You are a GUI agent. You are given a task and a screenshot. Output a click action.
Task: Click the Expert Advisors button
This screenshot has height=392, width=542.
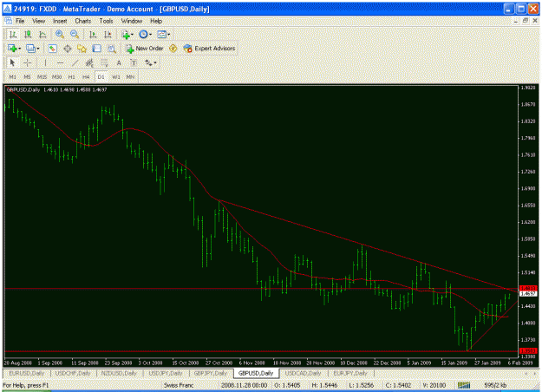(x=209, y=49)
